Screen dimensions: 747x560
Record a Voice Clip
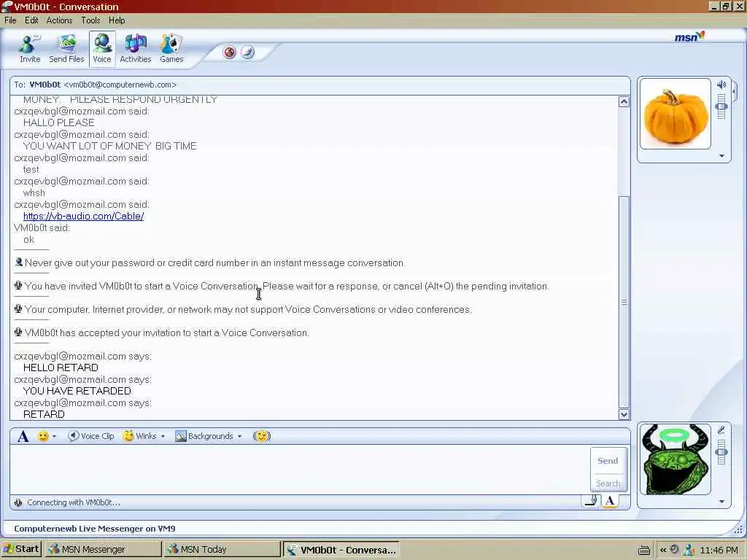pyautogui.click(x=91, y=436)
